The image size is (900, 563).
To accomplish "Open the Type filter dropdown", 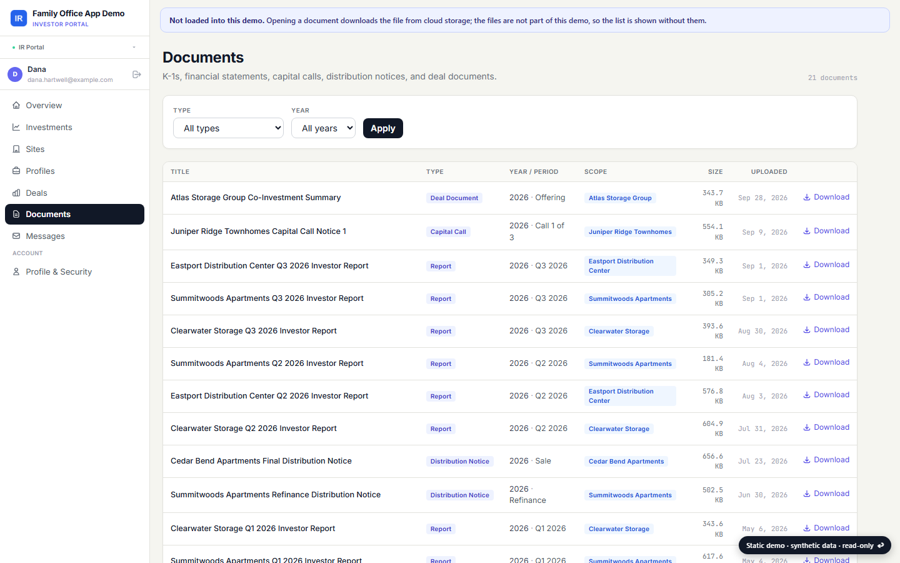I will click(228, 128).
